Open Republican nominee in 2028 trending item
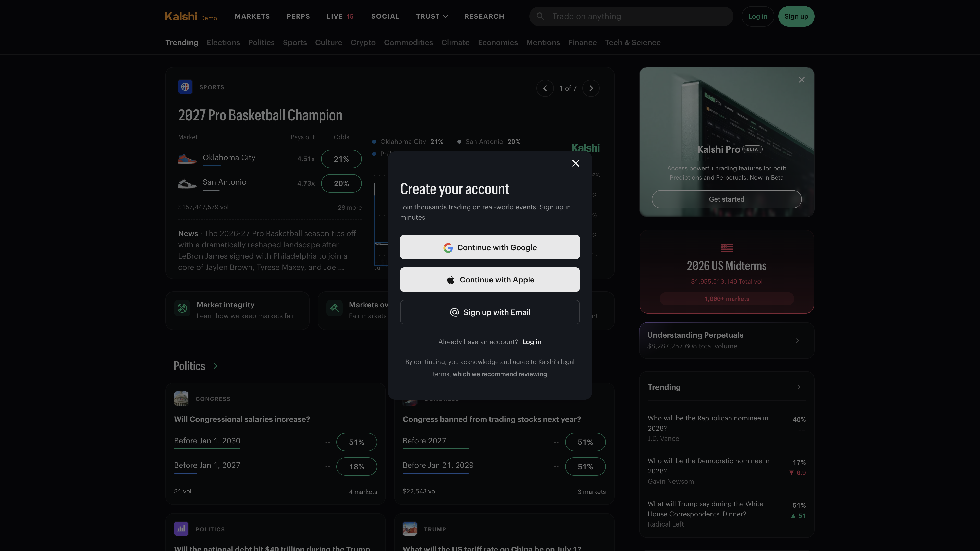 click(726, 428)
